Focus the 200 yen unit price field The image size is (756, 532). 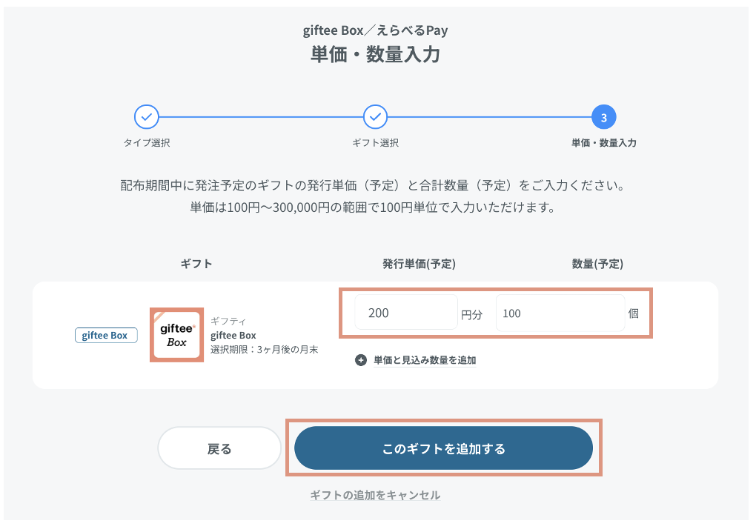[406, 313]
